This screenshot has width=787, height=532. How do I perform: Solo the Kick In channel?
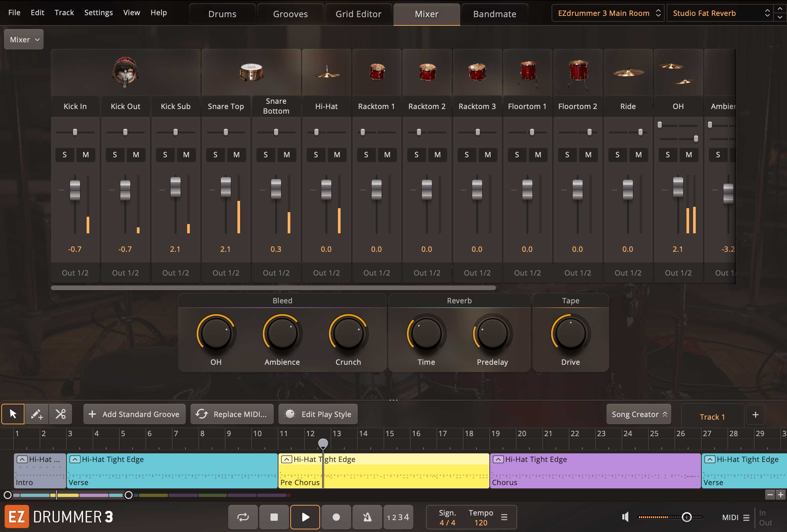64,155
